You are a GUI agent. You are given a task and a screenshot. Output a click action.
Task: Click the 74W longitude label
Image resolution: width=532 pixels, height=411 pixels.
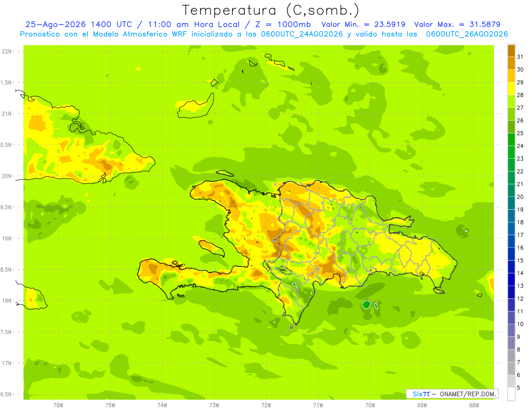162,405
